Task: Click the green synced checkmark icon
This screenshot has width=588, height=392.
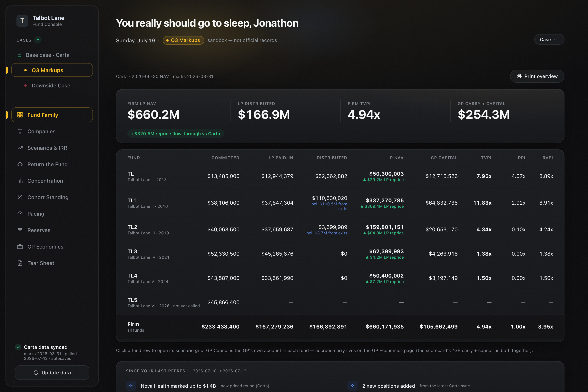Action: pyautogui.click(x=18, y=347)
